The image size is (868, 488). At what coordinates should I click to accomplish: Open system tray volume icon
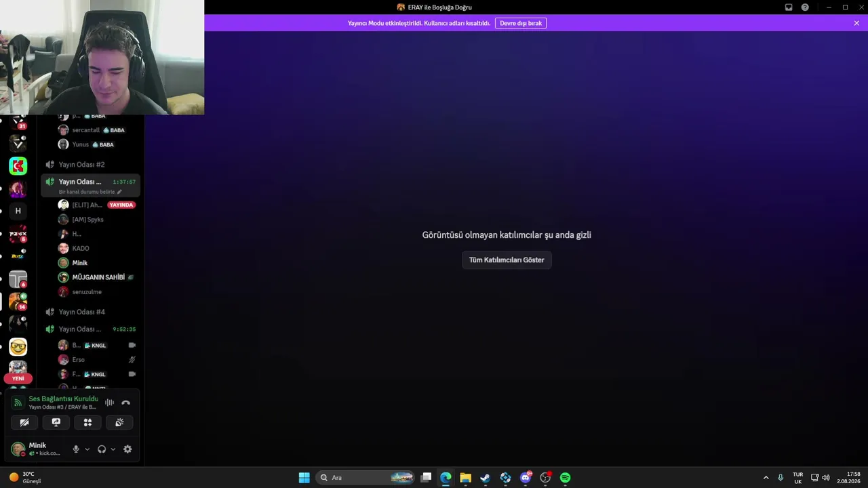click(x=826, y=478)
